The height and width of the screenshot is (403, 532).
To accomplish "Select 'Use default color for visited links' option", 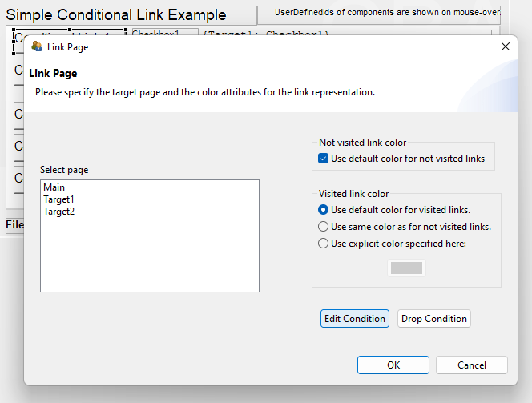I will [324, 210].
